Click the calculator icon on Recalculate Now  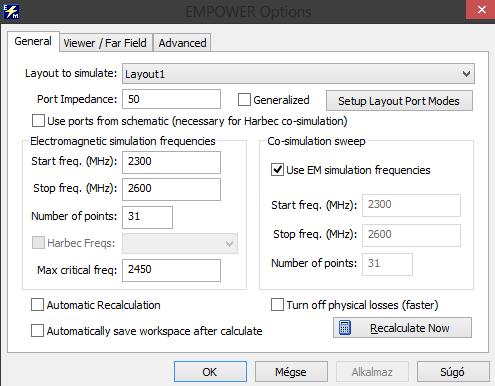345,328
